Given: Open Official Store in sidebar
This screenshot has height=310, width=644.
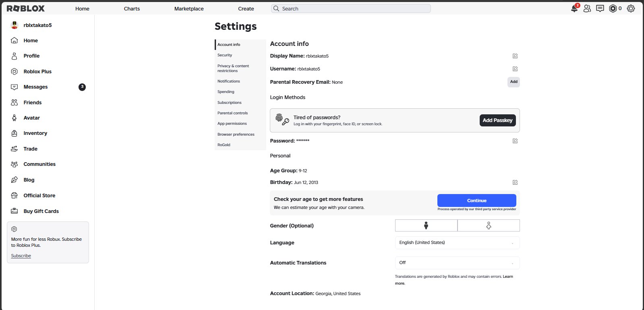Looking at the screenshot, I should 39,196.
